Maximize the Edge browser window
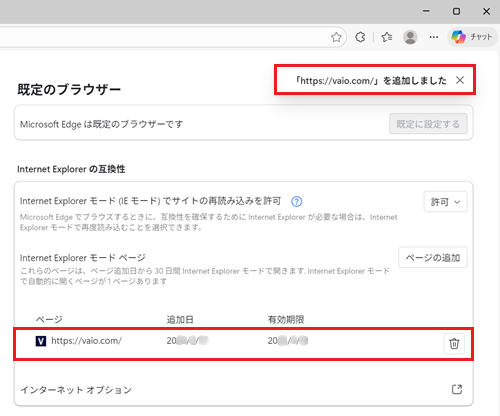Viewport: 500px width, 416px height. [x=456, y=11]
